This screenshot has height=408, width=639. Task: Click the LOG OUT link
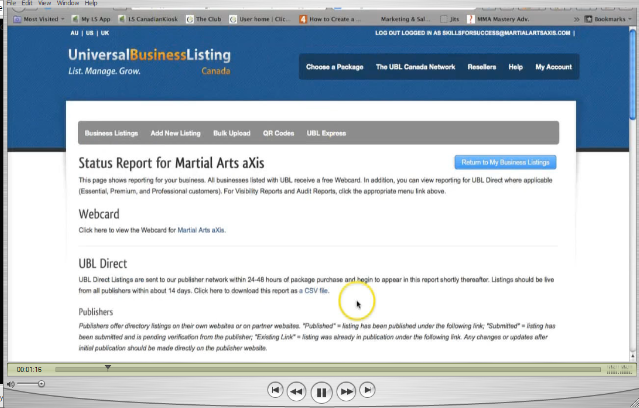pos(388,33)
